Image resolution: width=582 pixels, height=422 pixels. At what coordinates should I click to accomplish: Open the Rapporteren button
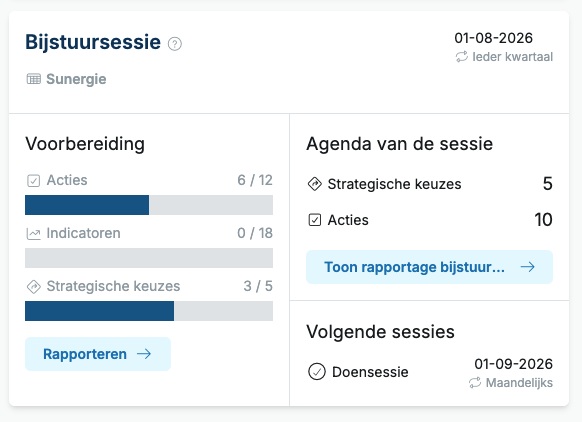coord(98,354)
